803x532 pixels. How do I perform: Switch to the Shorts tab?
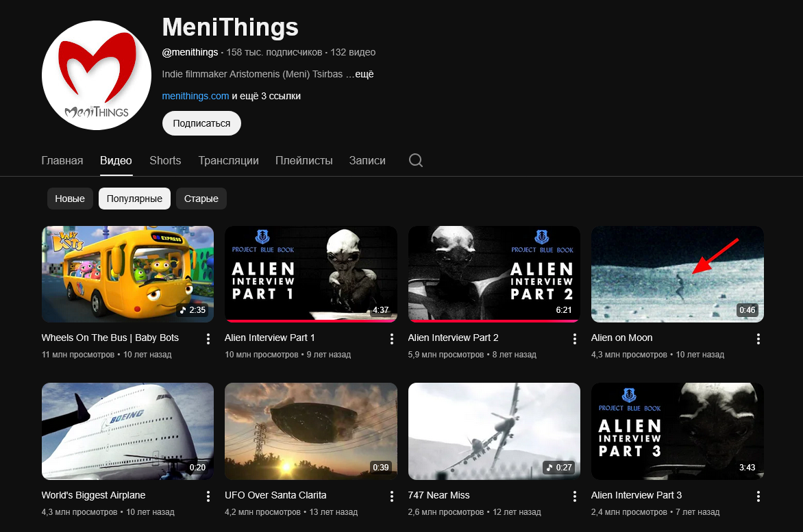[165, 161]
